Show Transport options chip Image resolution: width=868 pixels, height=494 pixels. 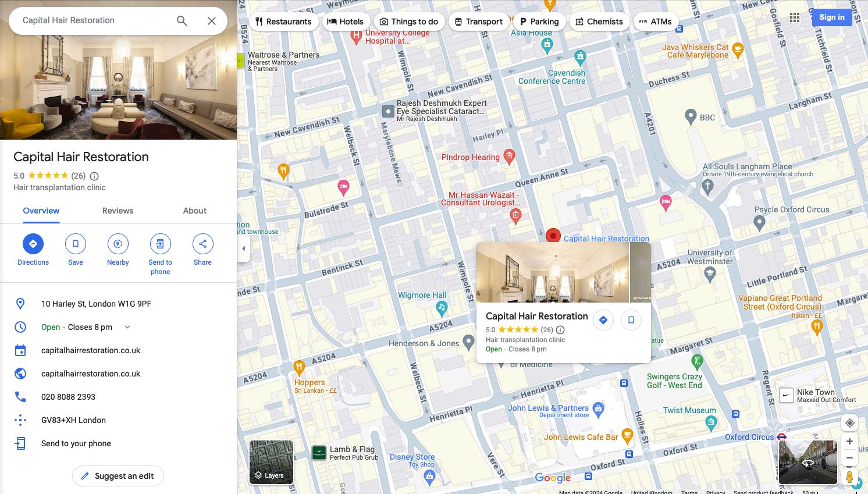click(478, 22)
